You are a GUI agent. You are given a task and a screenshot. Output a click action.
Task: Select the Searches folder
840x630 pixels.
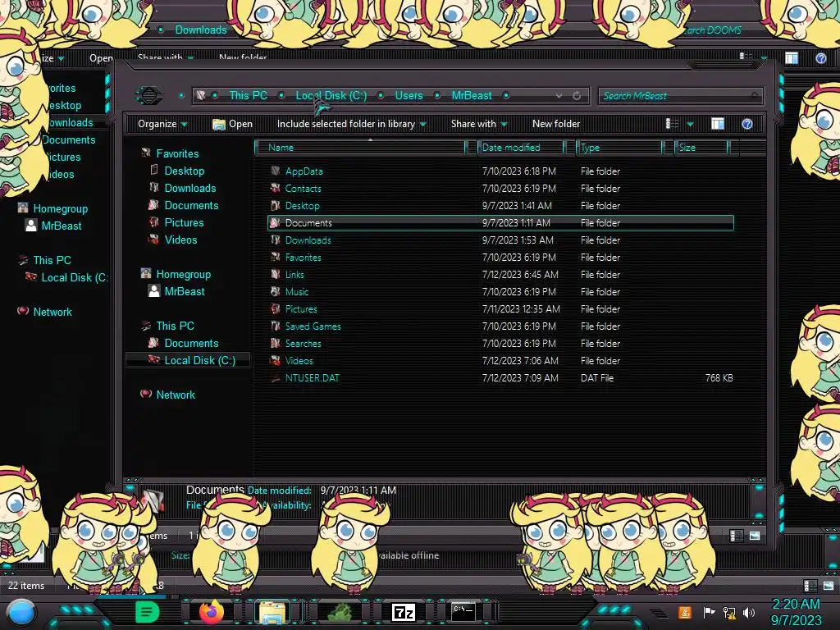304,344
